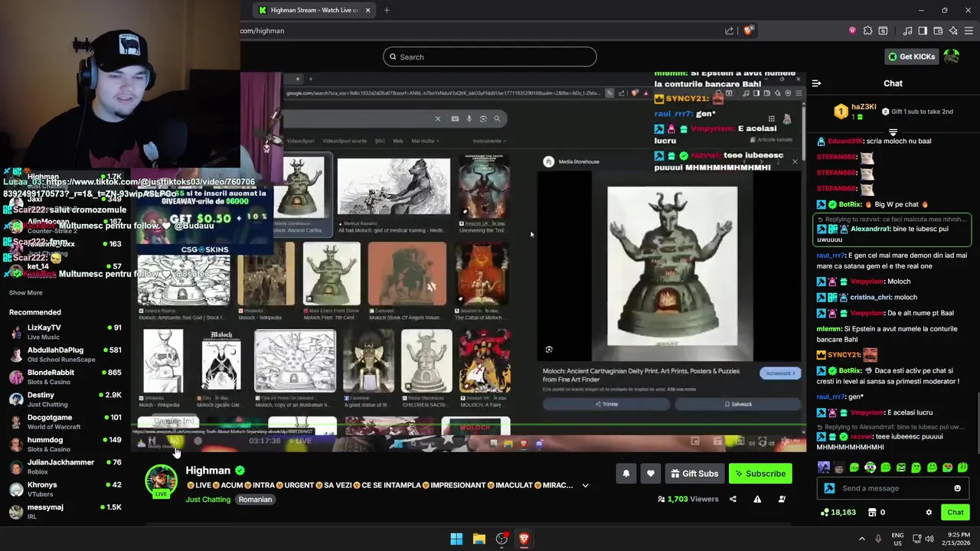Send message with green Chat button

click(x=955, y=512)
